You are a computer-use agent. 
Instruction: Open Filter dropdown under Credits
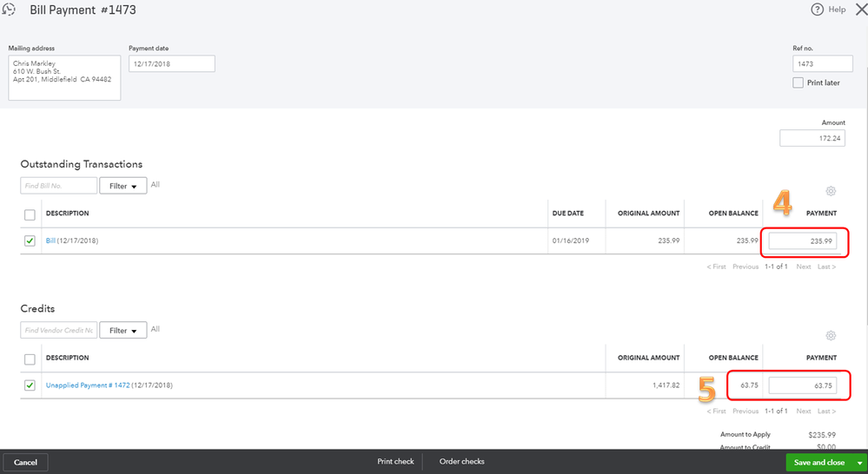(x=123, y=330)
